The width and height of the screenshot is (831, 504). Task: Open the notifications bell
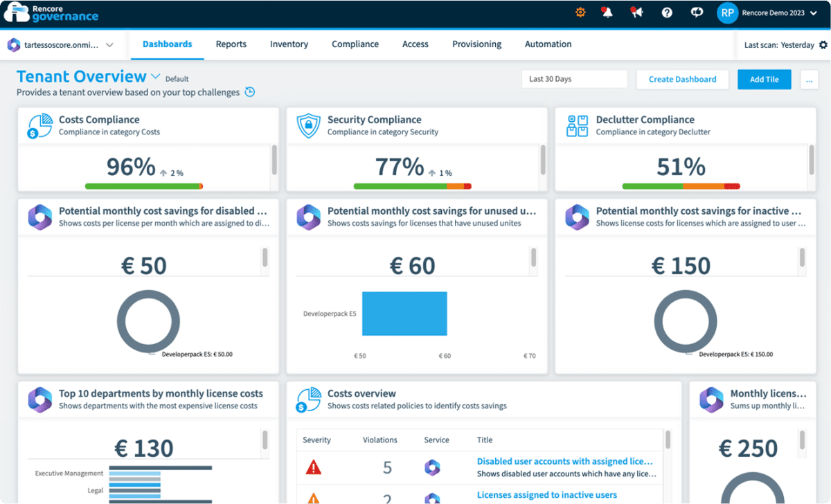point(607,12)
